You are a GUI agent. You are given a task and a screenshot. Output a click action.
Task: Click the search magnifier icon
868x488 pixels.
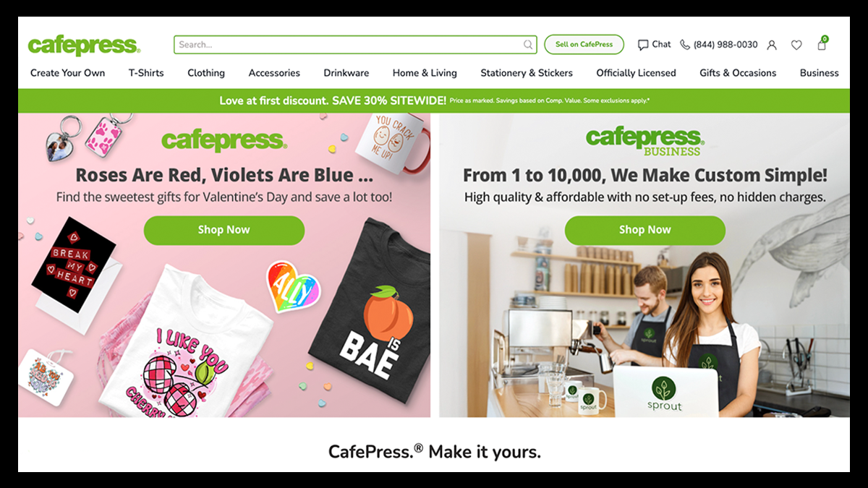click(x=528, y=45)
